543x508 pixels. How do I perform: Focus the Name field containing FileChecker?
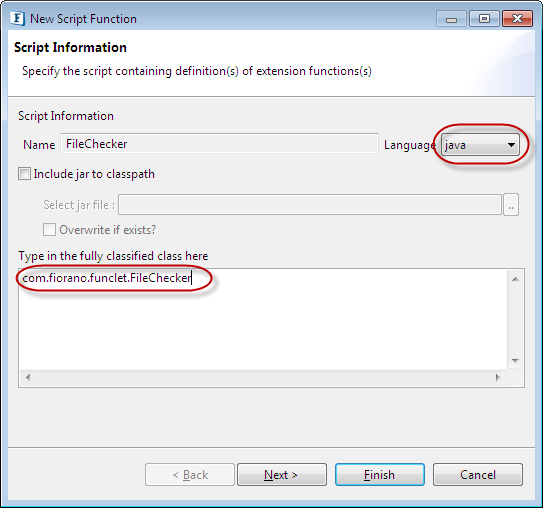[x=219, y=143]
